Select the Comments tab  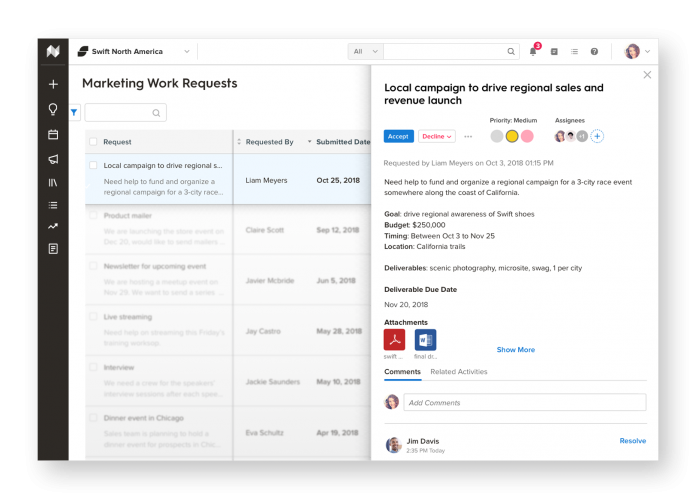pyautogui.click(x=402, y=371)
